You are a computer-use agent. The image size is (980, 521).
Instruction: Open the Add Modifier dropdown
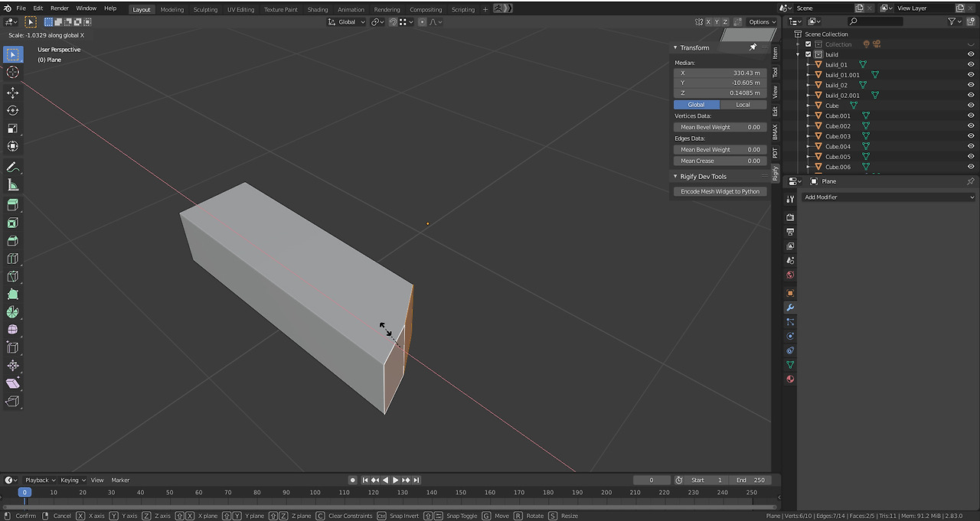[x=888, y=197]
